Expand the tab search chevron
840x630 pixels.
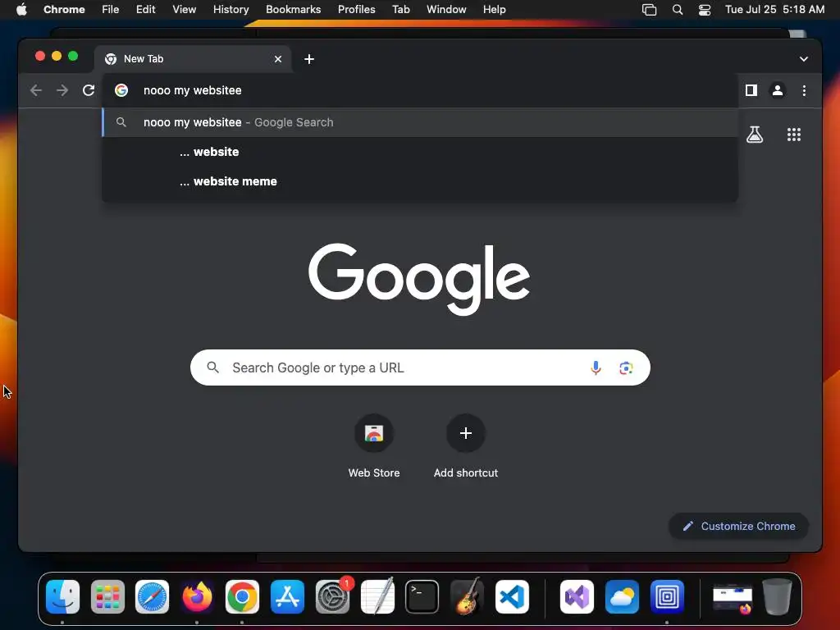click(804, 59)
